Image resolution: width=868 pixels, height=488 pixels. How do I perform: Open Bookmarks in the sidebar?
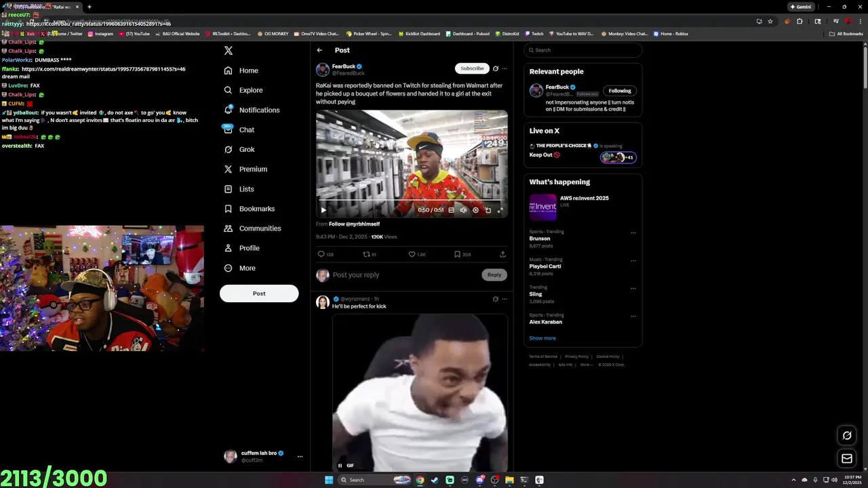(249, 209)
